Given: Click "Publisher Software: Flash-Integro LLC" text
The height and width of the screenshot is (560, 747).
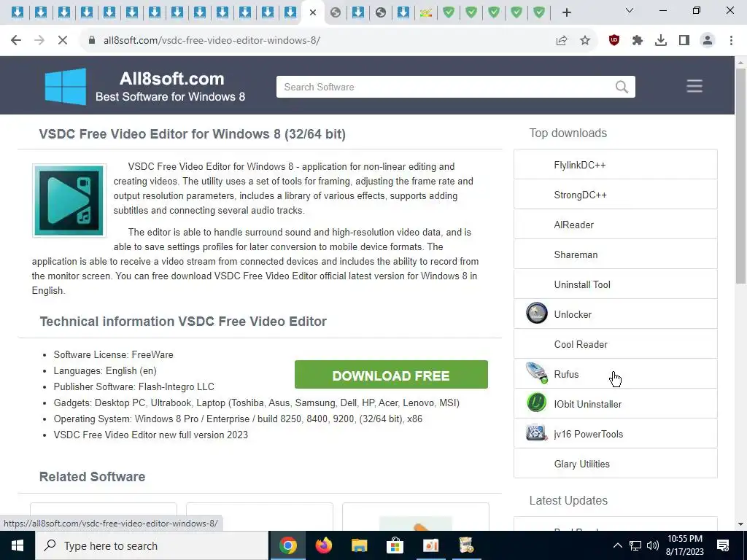Looking at the screenshot, I should tap(134, 386).
